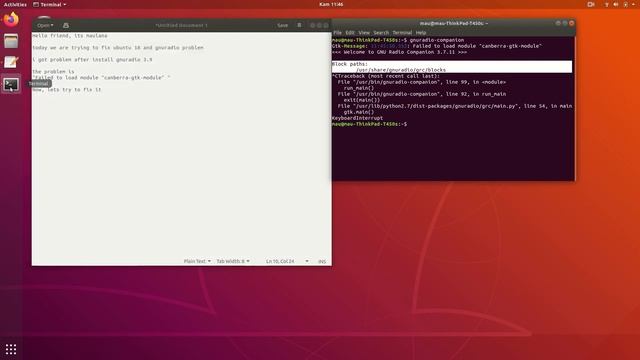This screenshot has height=360, width=640.
Task: Open the terminal Terminal menu
Action: (x=402, y=33)
